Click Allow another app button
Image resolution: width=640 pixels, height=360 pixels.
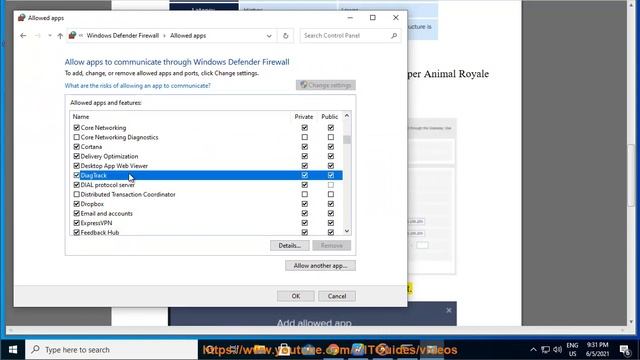tap(320, 266)
